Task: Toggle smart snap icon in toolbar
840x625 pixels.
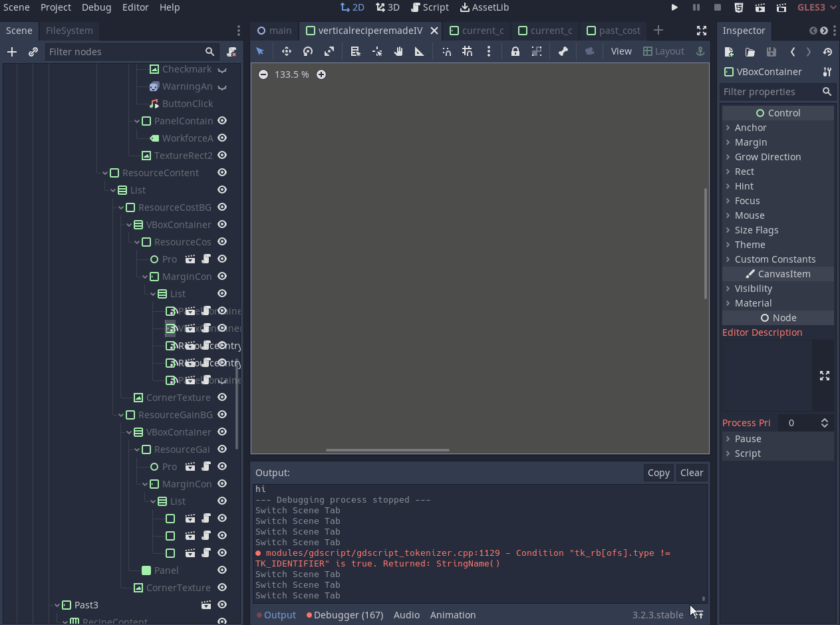Action: pos(446,51)
